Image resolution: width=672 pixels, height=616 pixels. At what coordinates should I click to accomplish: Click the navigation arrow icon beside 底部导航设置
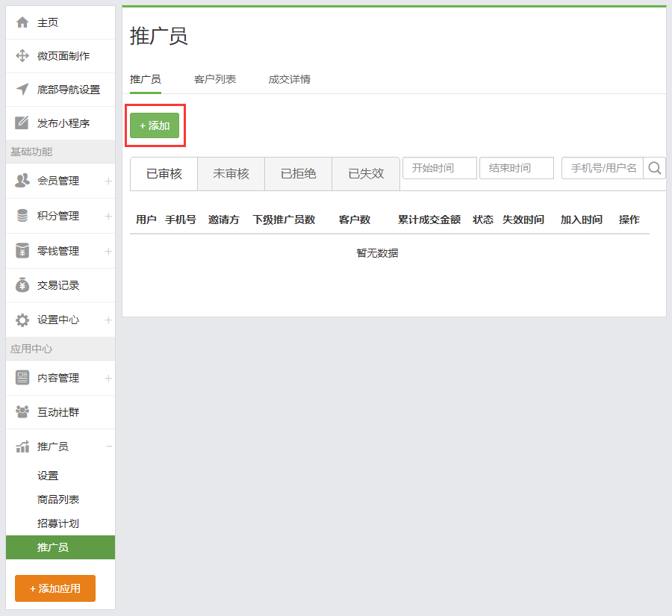coord(22,90)
